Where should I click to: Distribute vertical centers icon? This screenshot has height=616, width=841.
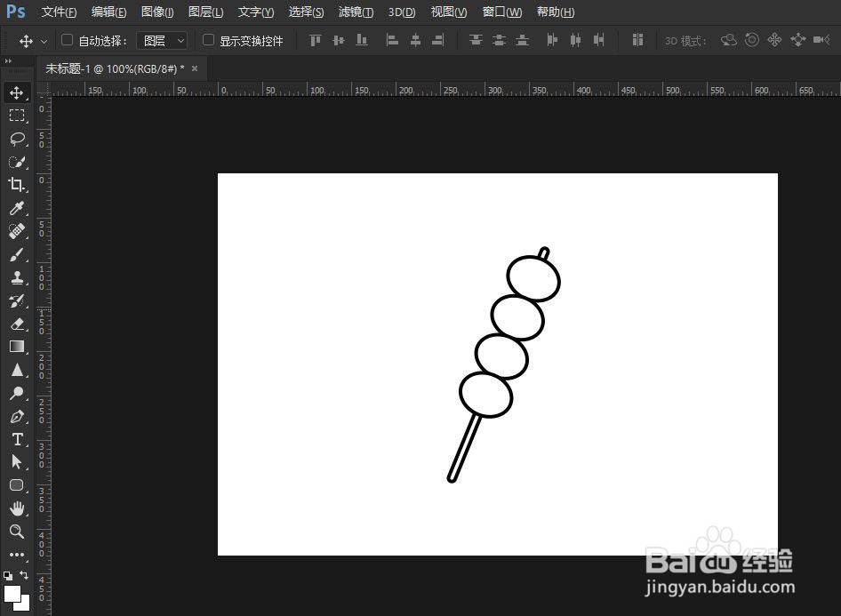click(499, 40)
